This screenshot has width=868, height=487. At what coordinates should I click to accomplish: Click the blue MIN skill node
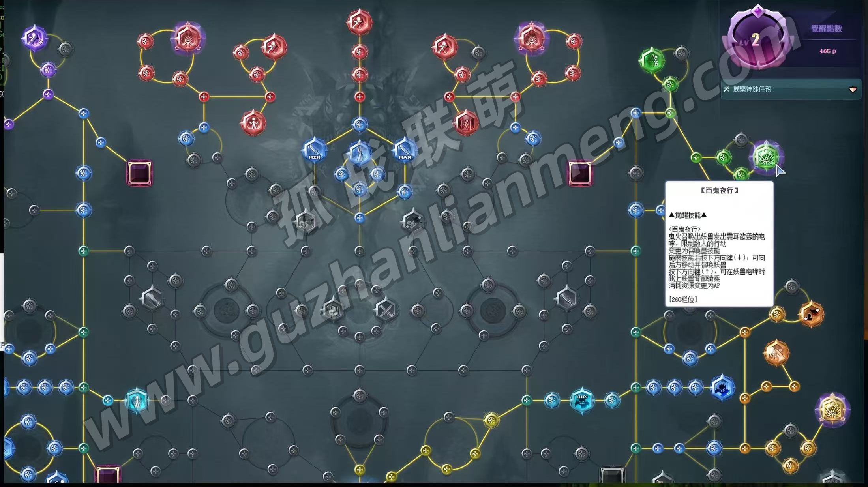[x=314, y=150]
